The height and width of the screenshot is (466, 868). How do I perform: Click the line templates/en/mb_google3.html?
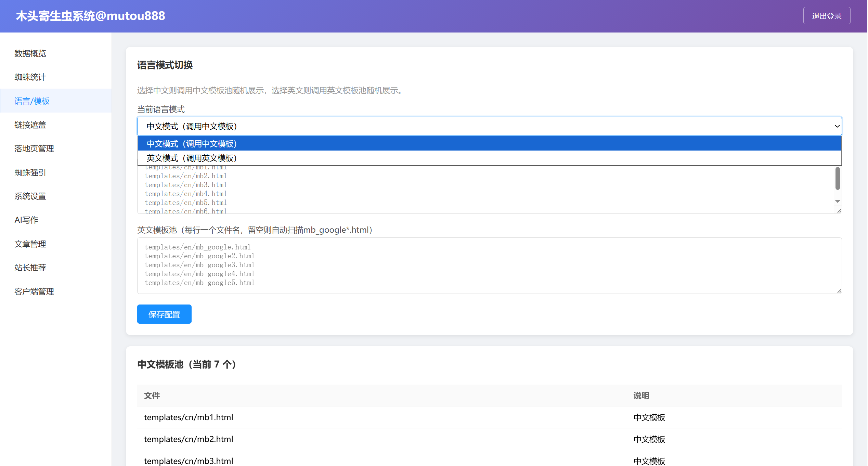199,265
